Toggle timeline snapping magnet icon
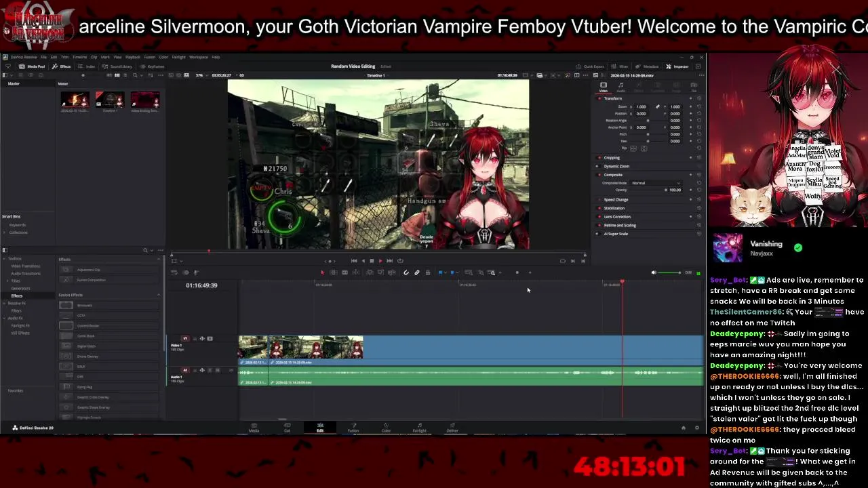The height and width of the screenshot is (488, 868). [406, 272]
